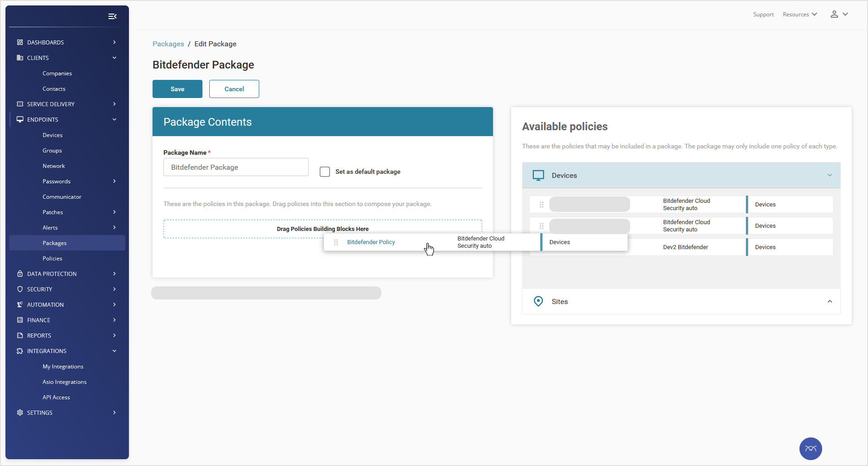868x466 pixels.
Task: Select Policies in the sidebar
Action: (x=53, y=258)
